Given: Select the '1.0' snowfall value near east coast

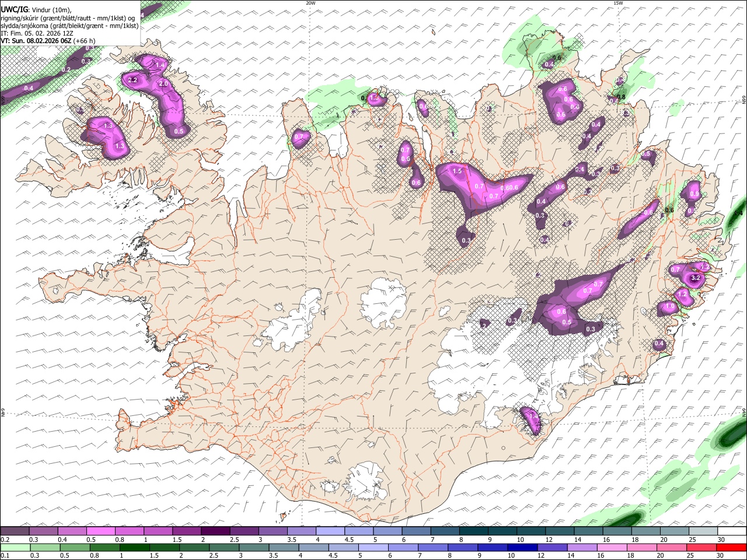Looking at the screenshot, I should pos(670,306).
